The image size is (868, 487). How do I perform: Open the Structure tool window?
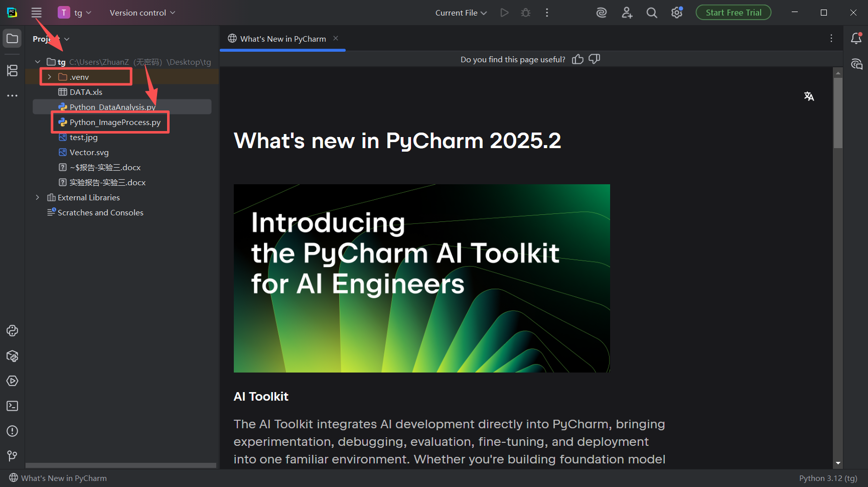coord(12,70)
